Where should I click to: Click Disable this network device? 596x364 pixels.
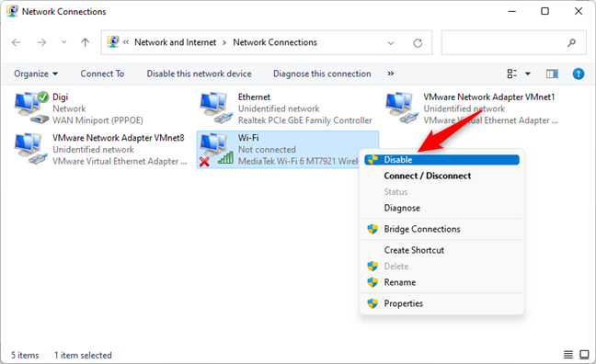(x=200, y=74)
